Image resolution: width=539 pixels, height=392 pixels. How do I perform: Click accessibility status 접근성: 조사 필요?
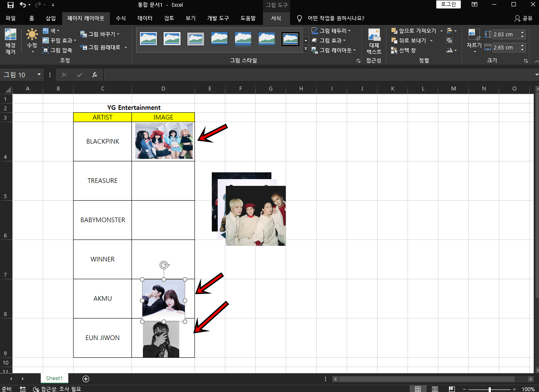[57, 389]
